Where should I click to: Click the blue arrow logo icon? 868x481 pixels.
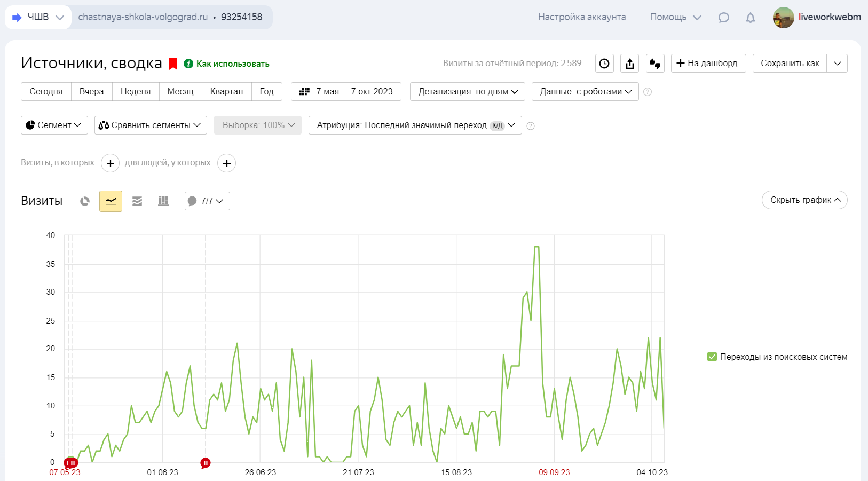(17, 18)
